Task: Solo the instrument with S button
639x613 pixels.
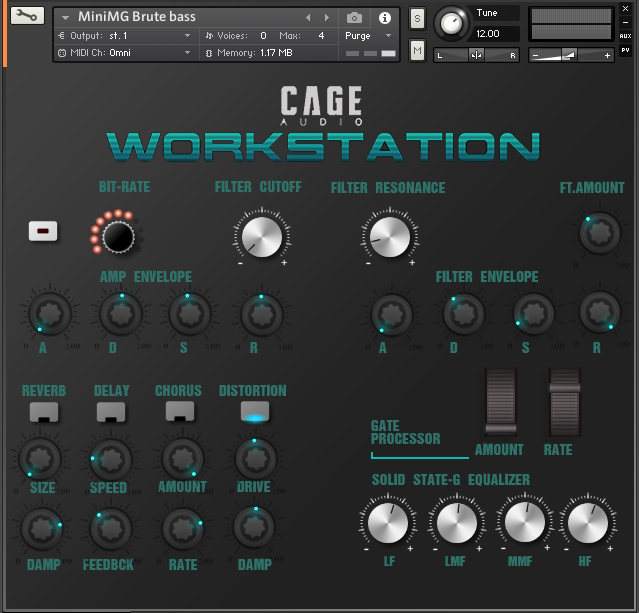Action: point(417,19)
